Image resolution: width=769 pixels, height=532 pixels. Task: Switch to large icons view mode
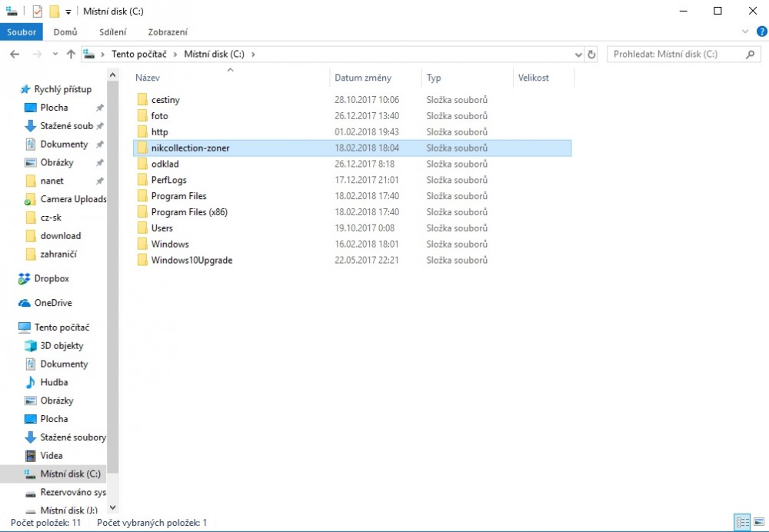tap(758, 522)
